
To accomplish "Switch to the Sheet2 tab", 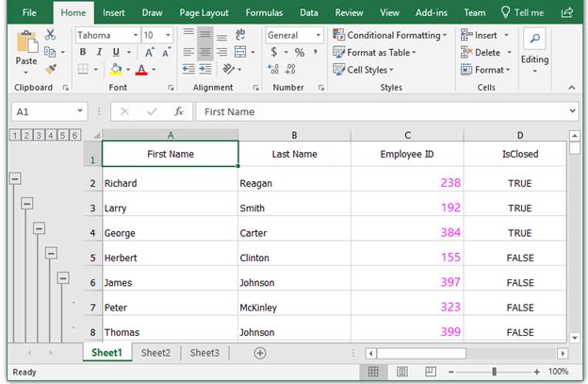I will click(x=155, y=353).
